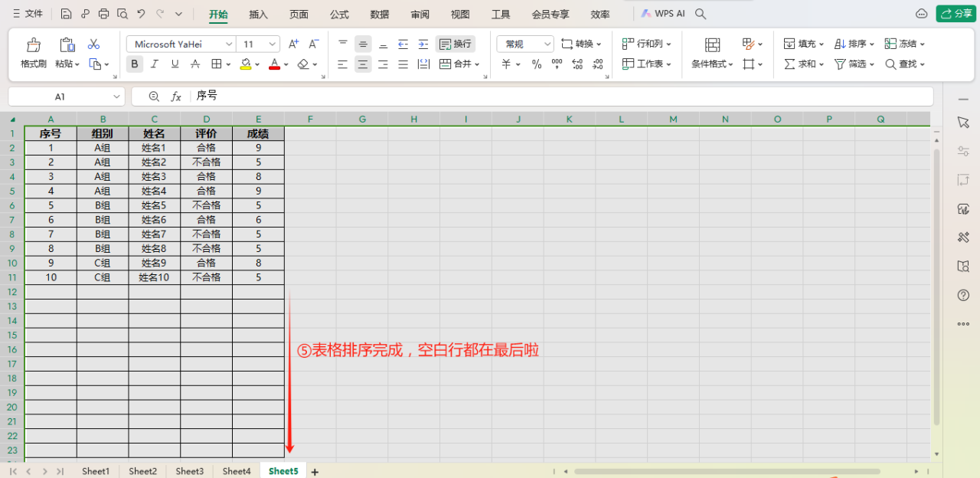Toggle vertical middle alignment

point(363,44)
